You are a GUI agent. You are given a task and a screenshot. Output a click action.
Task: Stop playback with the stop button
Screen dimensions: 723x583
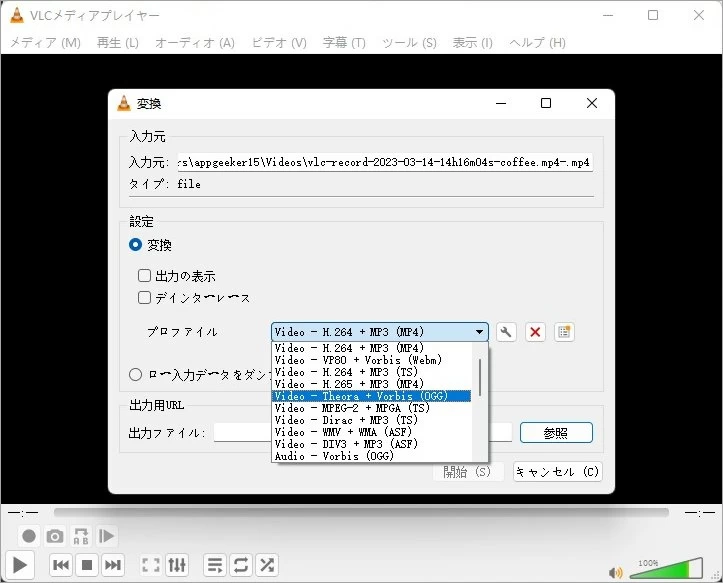(x=87, y=565)
